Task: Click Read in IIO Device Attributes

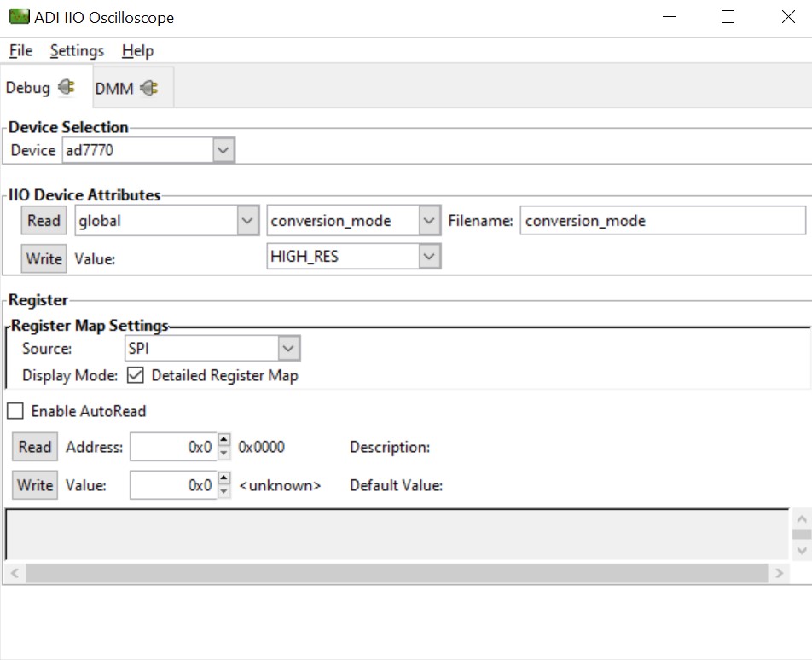Action: pyautogui.click(x=43, y=220)
